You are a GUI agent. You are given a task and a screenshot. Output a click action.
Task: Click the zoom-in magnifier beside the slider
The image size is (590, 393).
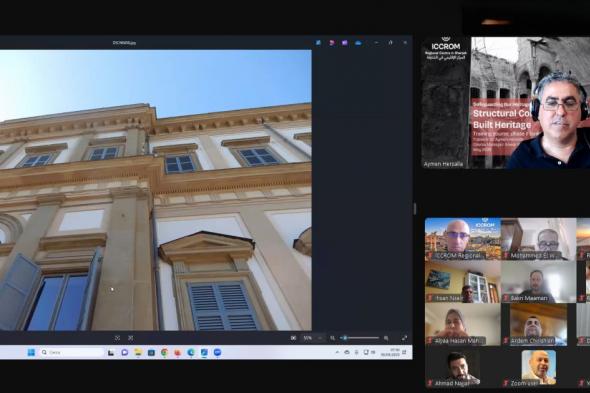(x=386, y=338)
